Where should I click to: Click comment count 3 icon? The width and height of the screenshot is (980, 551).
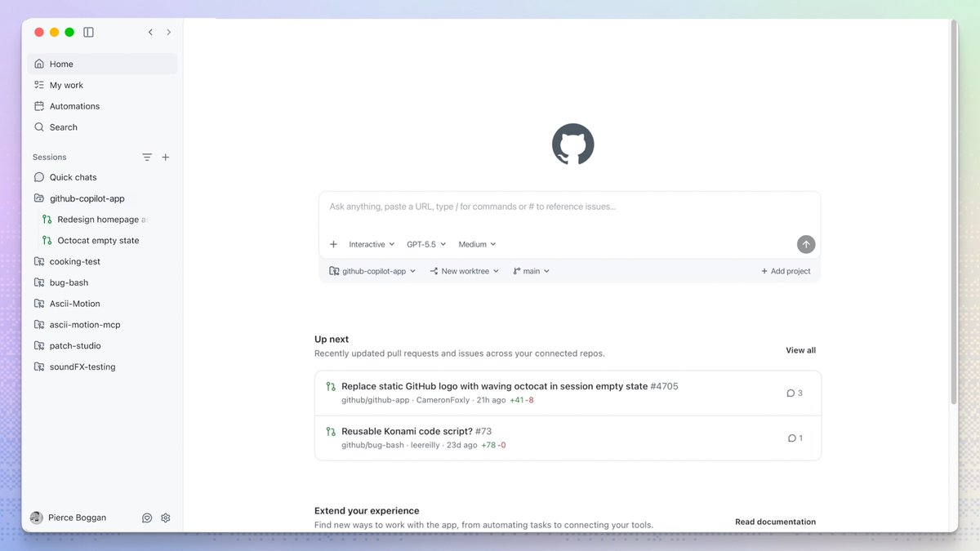tap(795, 393)
